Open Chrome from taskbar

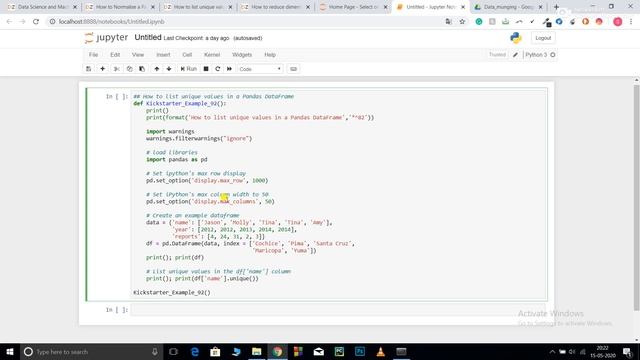click(x=277, y=351)
